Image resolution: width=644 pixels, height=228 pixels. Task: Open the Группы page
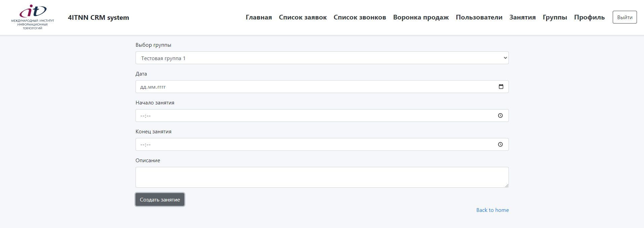[x=554, y=17]
